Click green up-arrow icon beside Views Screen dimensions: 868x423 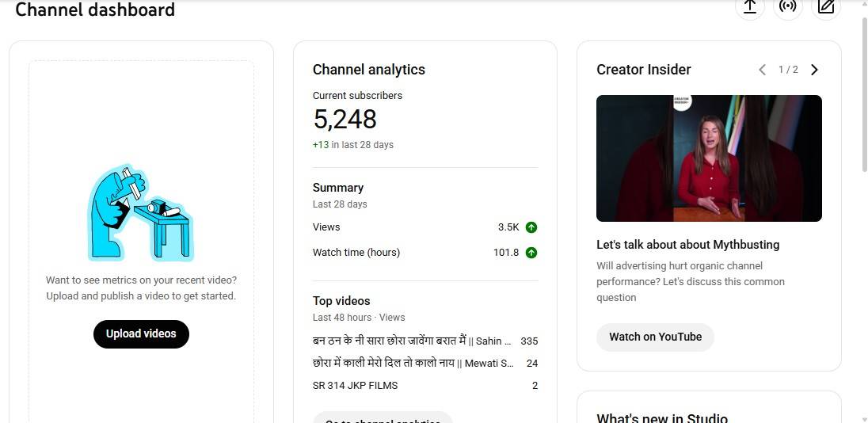click(531, 227)
